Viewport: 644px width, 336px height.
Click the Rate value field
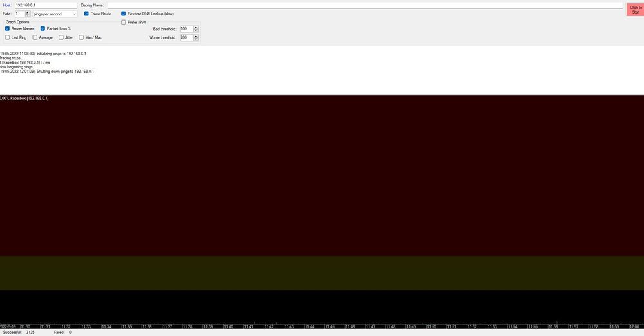[20, 14]
